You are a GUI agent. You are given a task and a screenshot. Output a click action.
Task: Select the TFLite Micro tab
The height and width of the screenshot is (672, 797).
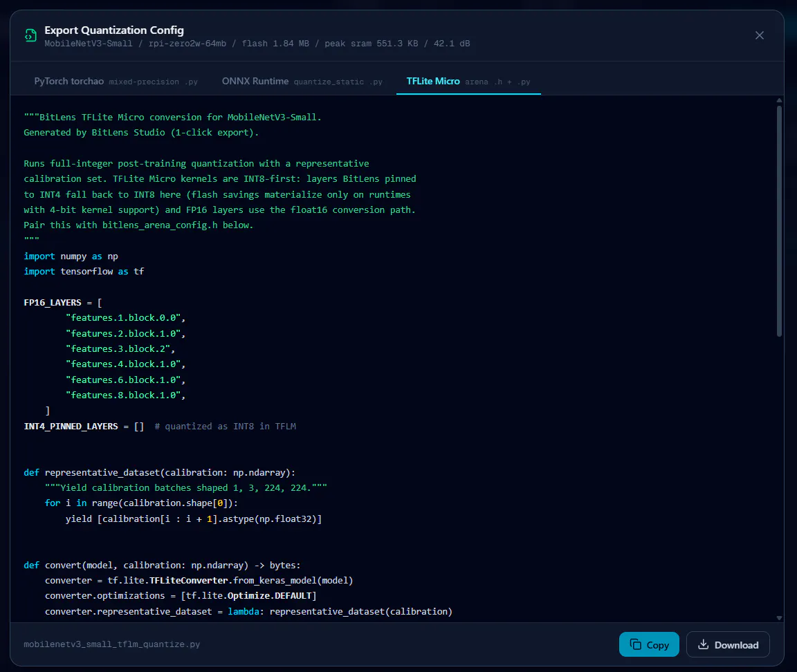point(468,82)
